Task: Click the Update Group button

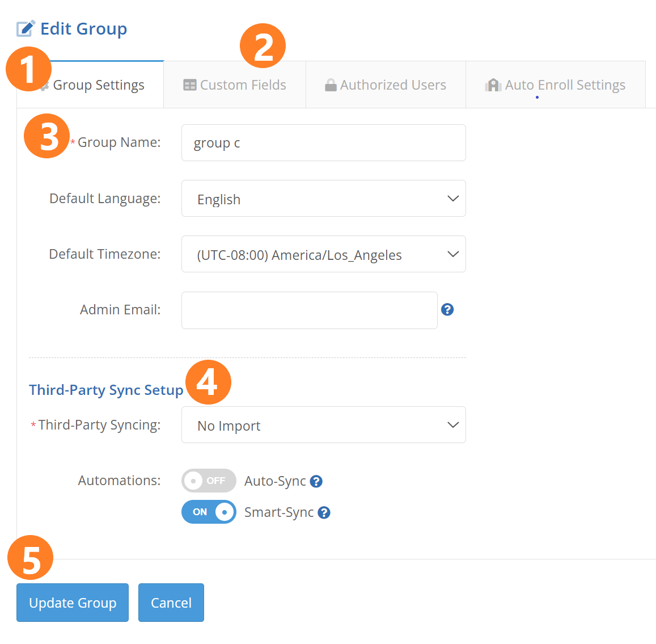Action: (x=72, y=603)
